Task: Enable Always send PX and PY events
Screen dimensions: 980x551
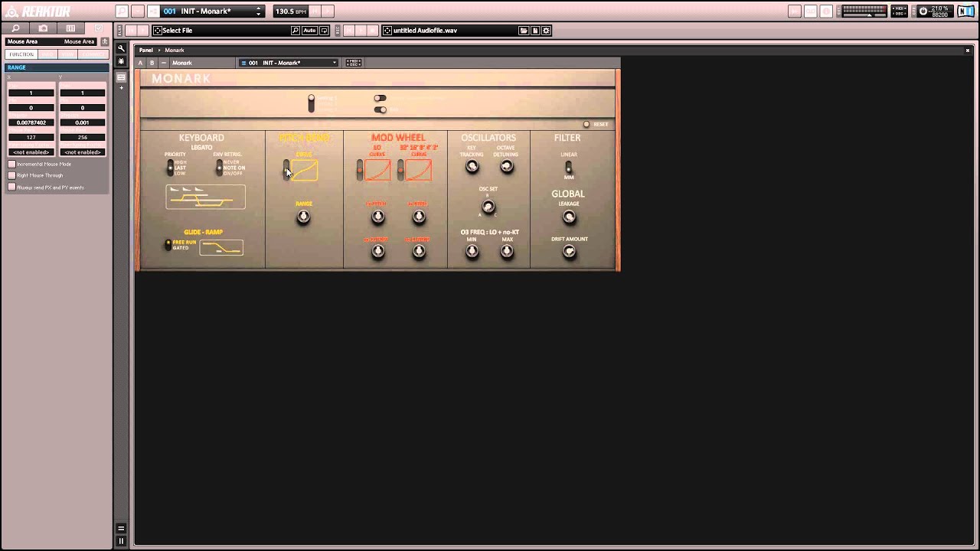Action: [x=11, y=187]
